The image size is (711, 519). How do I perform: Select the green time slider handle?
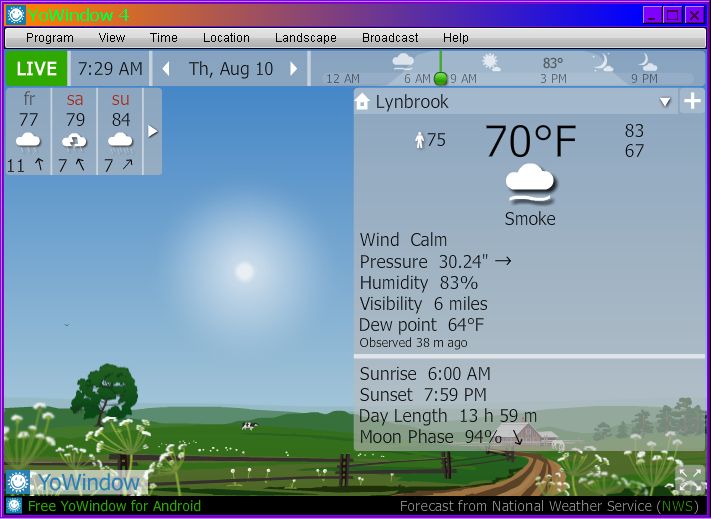click(440, 79)
